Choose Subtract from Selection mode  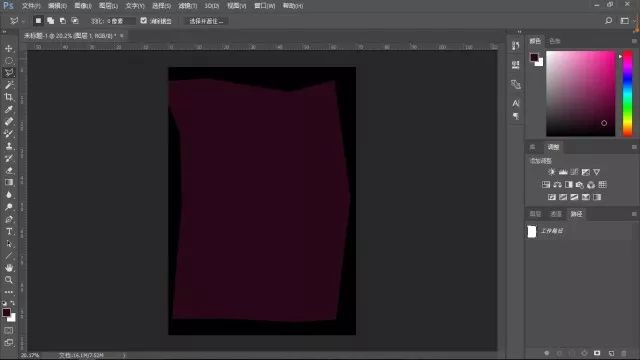63,20
